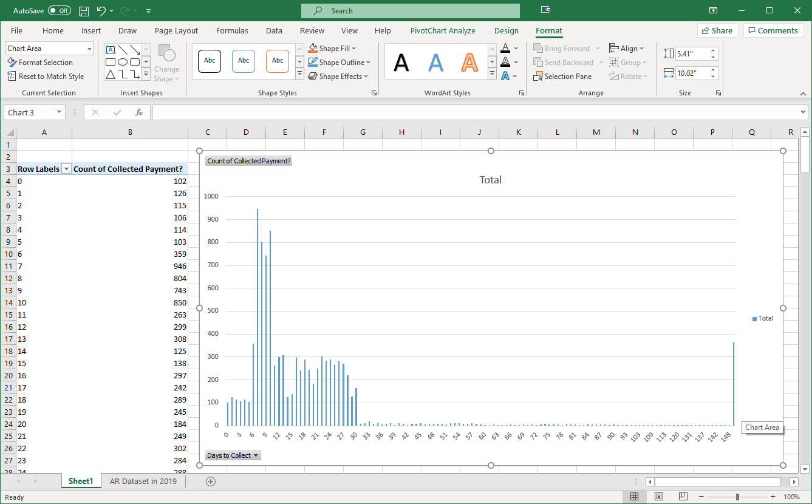Switch to AR Dataset in 2019 sheet
The image size is (812, 504).
pyautogui.click(x=143, y=482)
